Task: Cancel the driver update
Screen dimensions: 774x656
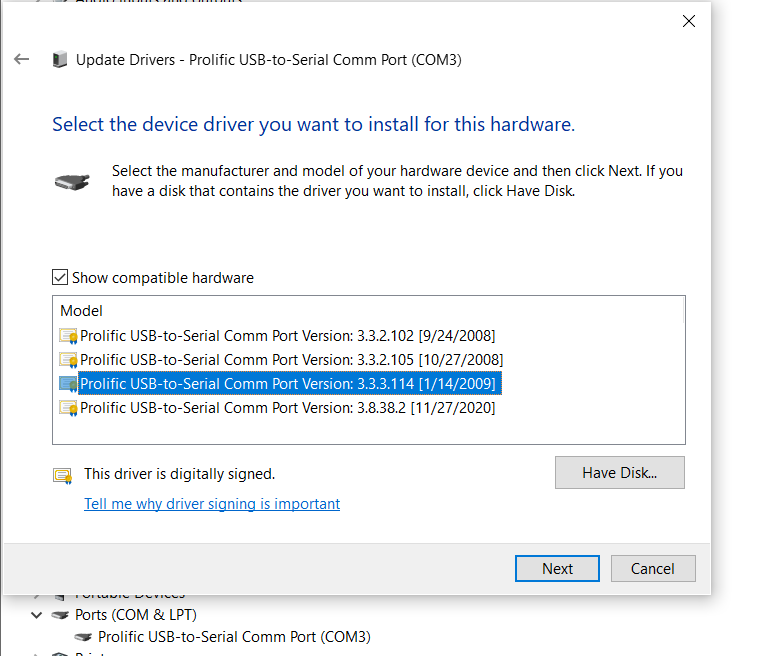Action: point(653,568)
